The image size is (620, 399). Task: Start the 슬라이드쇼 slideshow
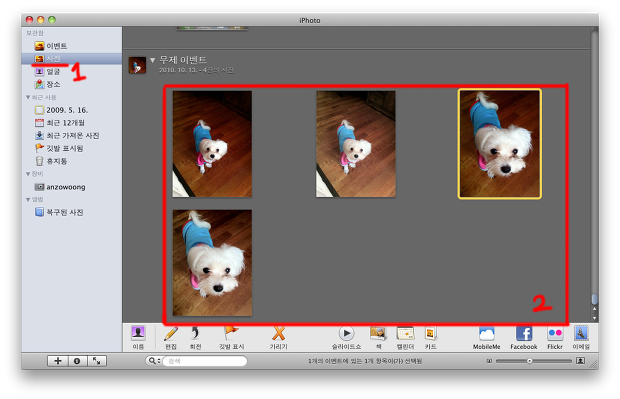click(x=346, y=338)
